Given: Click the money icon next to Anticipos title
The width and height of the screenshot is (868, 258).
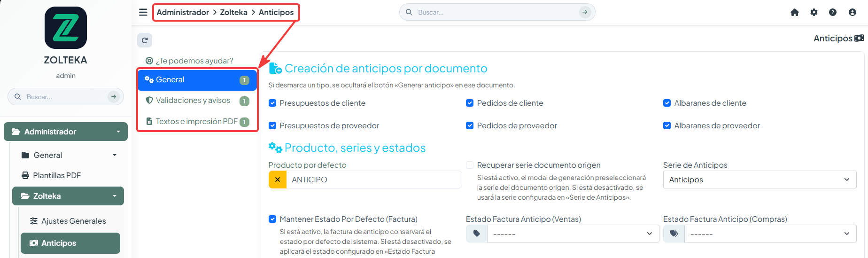Looking at the screenshot, I should click(x=859, y=38).
